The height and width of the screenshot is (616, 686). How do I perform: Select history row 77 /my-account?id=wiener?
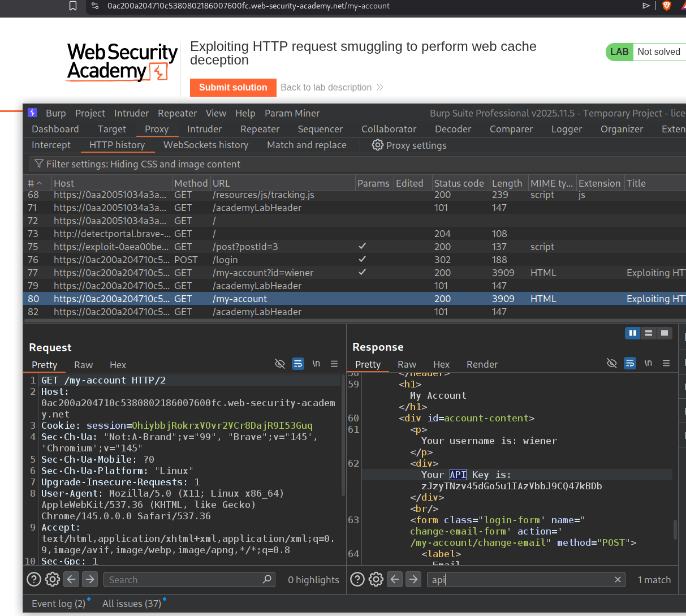point(262,273)
